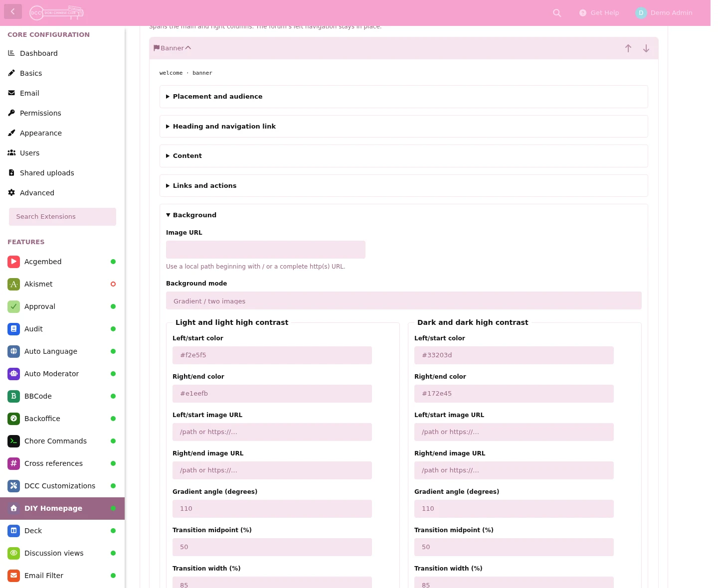This screenshot has width=718, height=588.
Task: Expand the Content section
Action: [x=404, y=156]
